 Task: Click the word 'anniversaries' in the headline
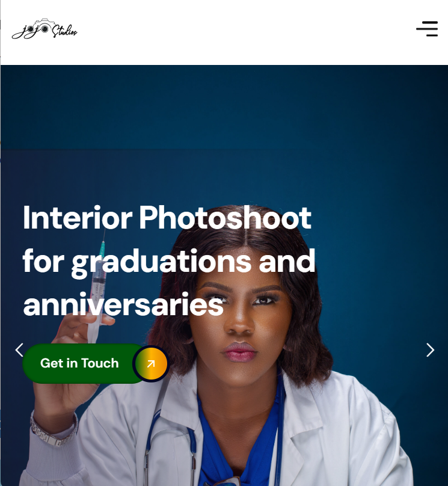coord(123,305)
